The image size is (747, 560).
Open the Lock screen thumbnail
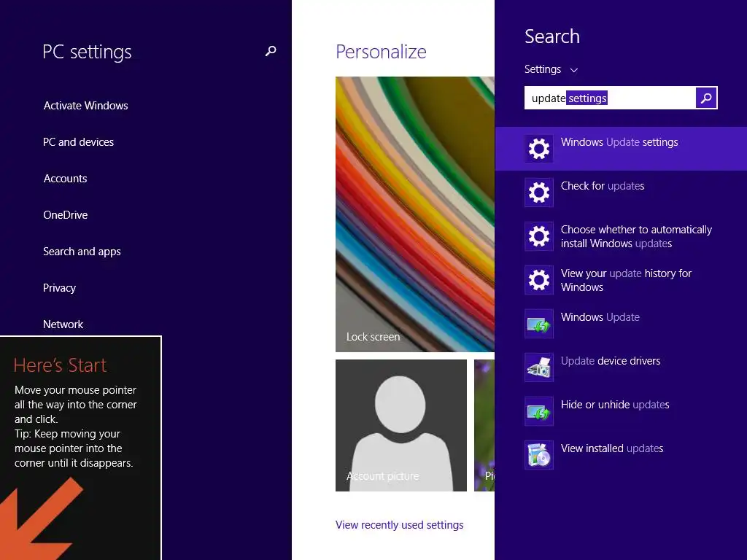click(415, 214)
